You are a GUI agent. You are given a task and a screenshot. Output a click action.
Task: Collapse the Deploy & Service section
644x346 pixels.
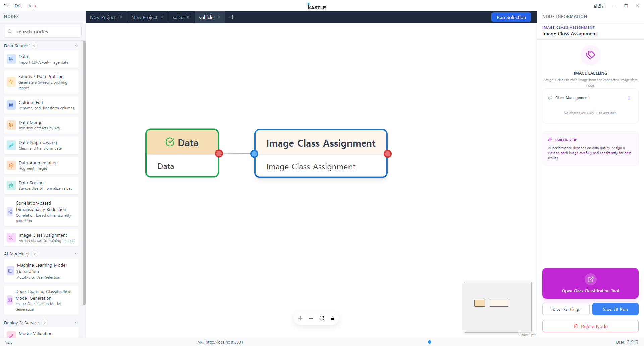pyautogui.click(x=76, y=323)
